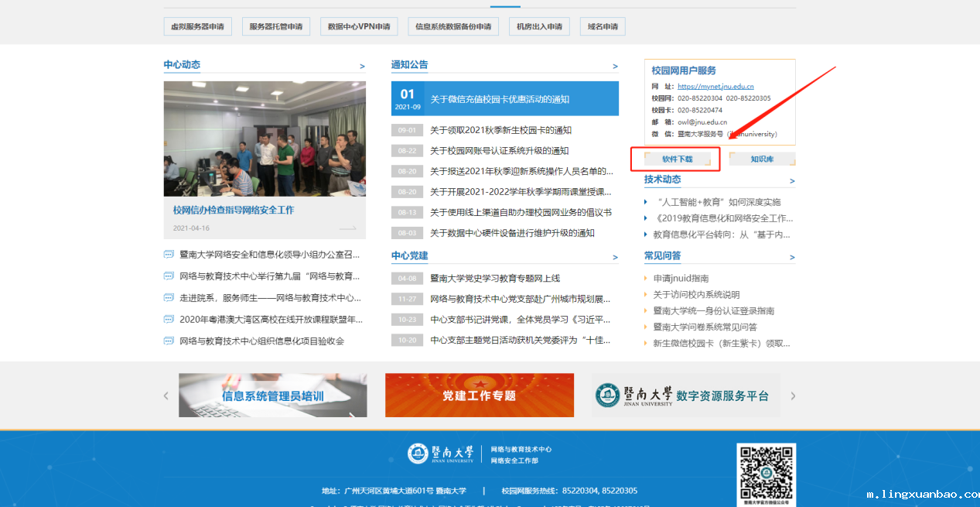Open 新生微信校园卡（新生紫卡）领取 FAQ
Image resolution: width=980 pixels, height=507 pixels.
(x=722, y=344)
